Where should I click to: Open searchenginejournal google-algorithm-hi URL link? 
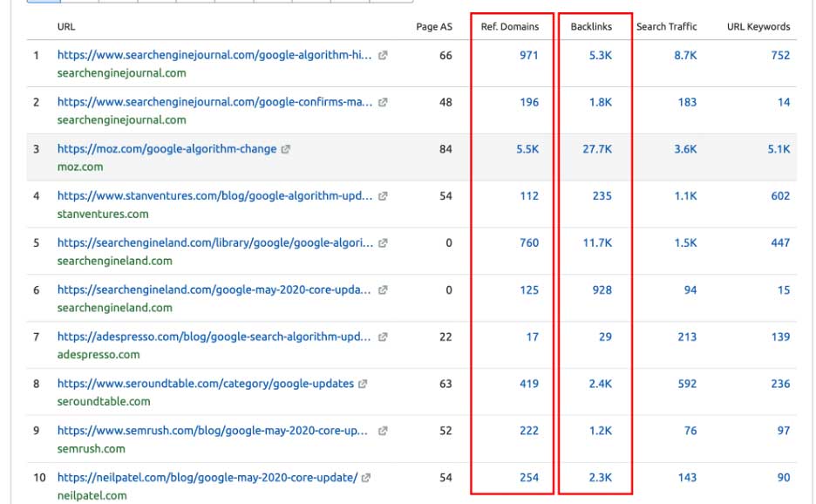click(x=214, y=55)
